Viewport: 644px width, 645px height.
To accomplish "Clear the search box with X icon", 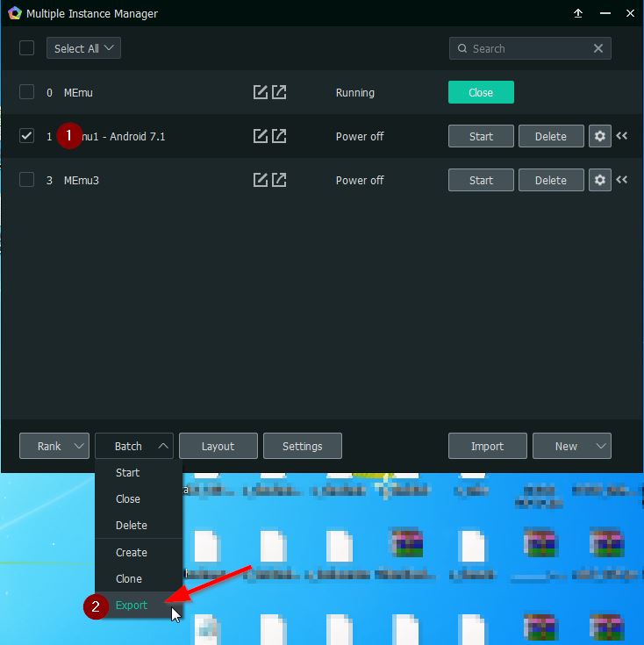I will 598,48.
